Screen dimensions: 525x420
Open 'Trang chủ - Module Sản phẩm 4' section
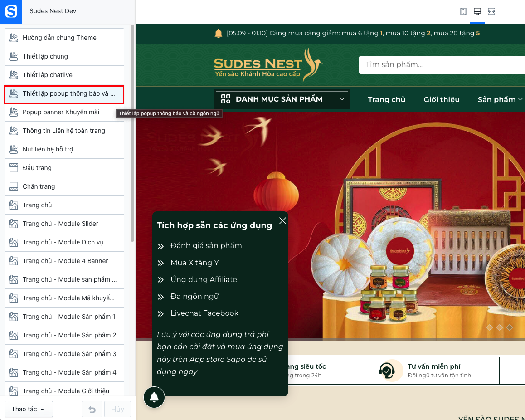coord(64,372)
